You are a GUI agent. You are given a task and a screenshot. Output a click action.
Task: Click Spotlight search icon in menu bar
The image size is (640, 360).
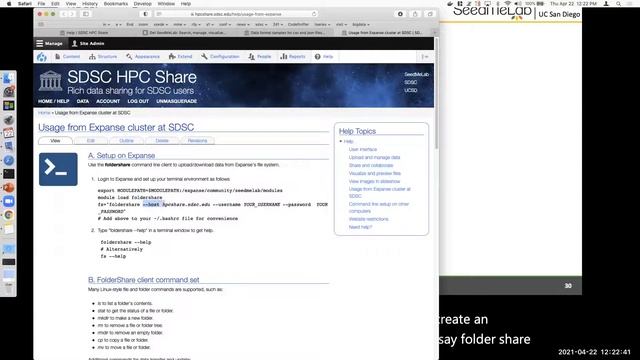click(x=619, y=4)
